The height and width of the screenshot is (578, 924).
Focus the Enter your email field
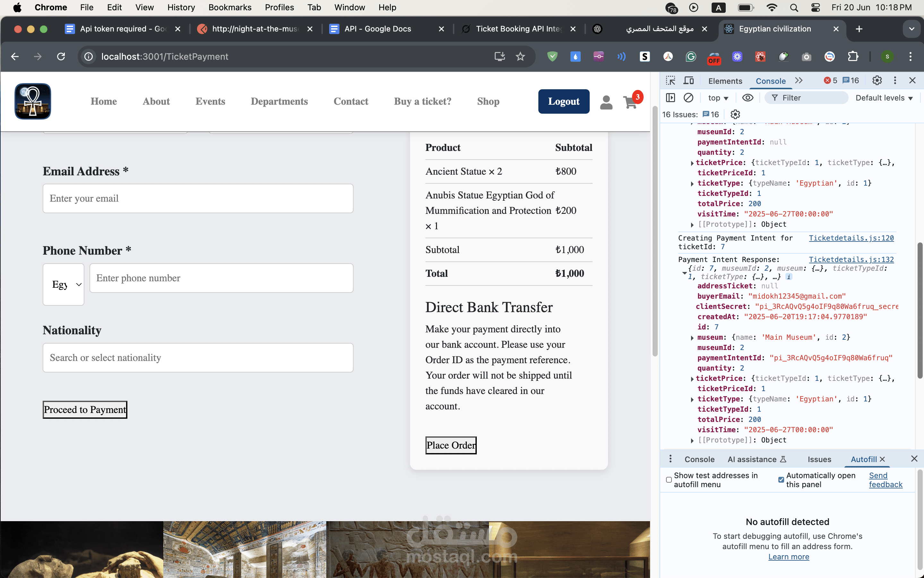pyautogui.click(x=198, y=198)
